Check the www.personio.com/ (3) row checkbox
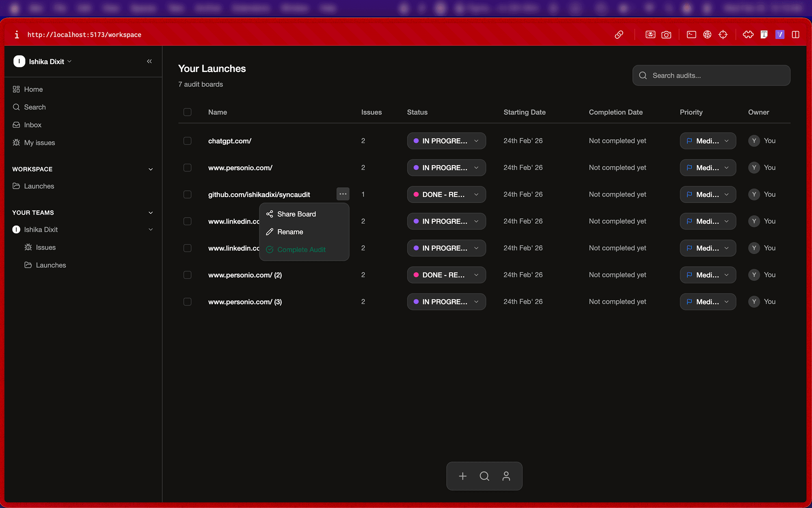The height and width of the screenshot is (508, 812). click(x=187, y=301)
